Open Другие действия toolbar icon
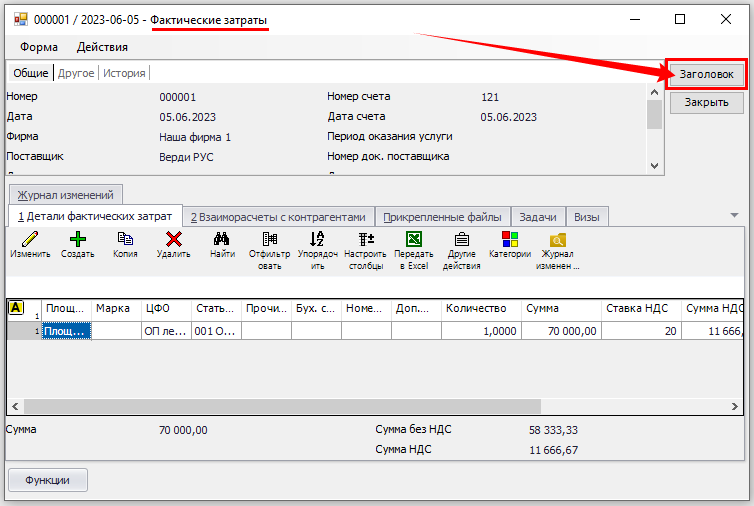Image resolution: width=754 pixels, height=506 pixels. tap(461, 239)
